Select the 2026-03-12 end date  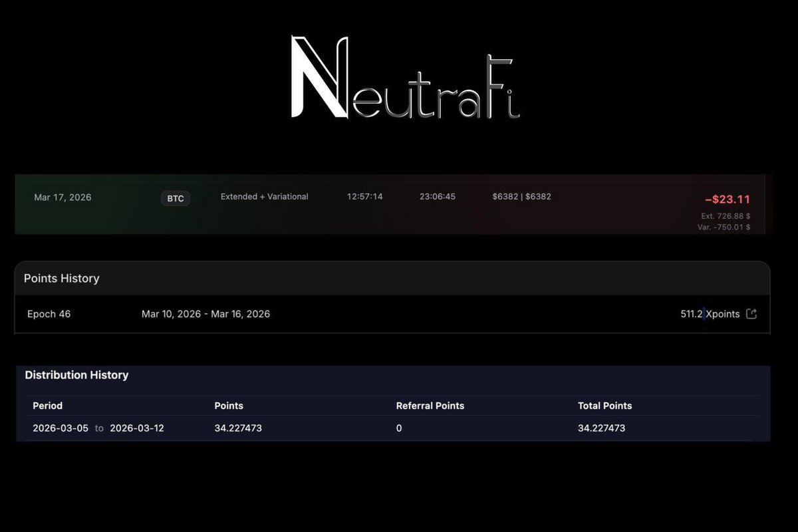tap(137, 428)
